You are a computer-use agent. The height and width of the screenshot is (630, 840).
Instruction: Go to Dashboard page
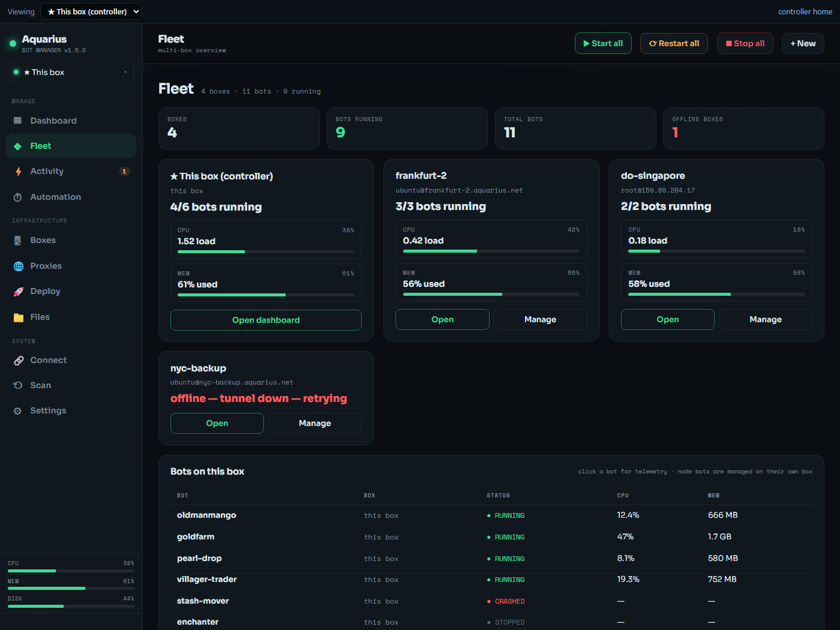coord(71,121)
